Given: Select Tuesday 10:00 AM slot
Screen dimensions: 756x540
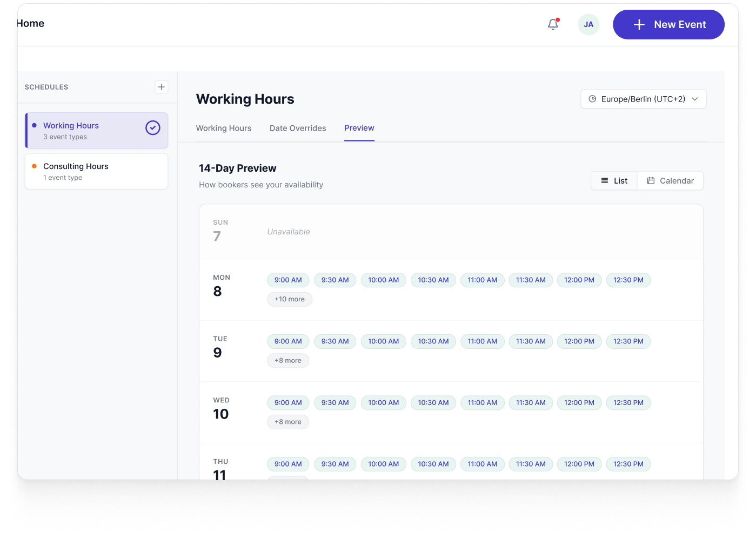Looking at the screenshot, I should 384,341.
